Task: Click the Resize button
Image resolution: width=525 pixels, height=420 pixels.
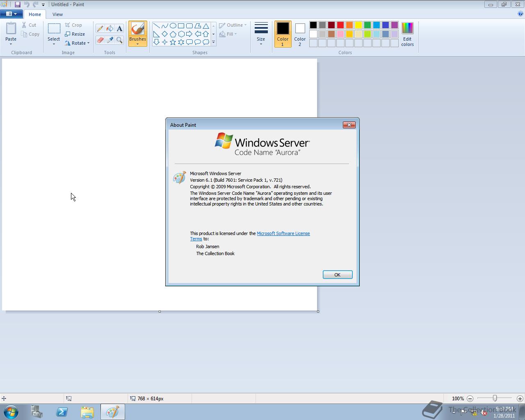Action: 75,34
